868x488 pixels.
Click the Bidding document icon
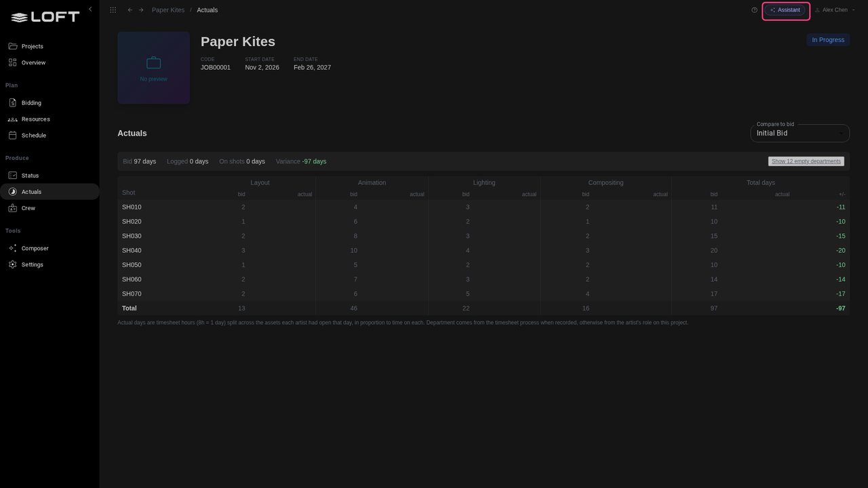click(x=12, y=103)
